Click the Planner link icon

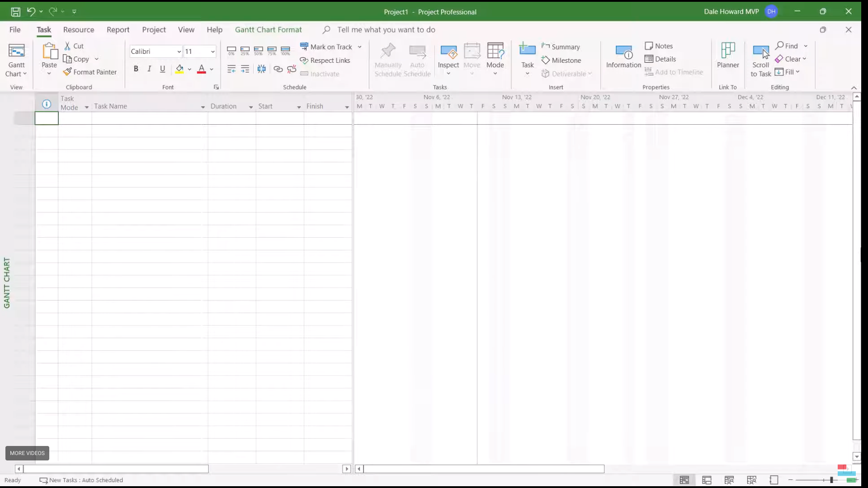coord(727,51)
